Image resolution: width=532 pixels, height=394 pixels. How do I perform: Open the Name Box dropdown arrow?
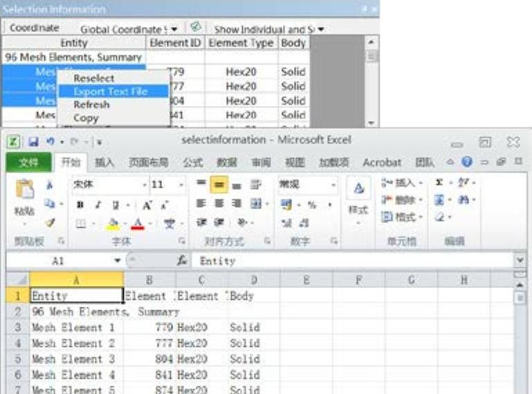117,260
